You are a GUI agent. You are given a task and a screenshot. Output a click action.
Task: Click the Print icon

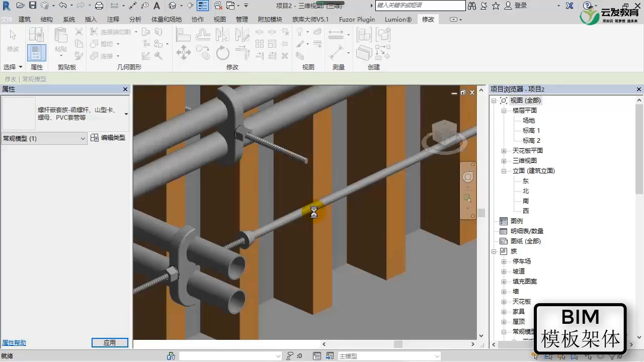pos(99,6)
